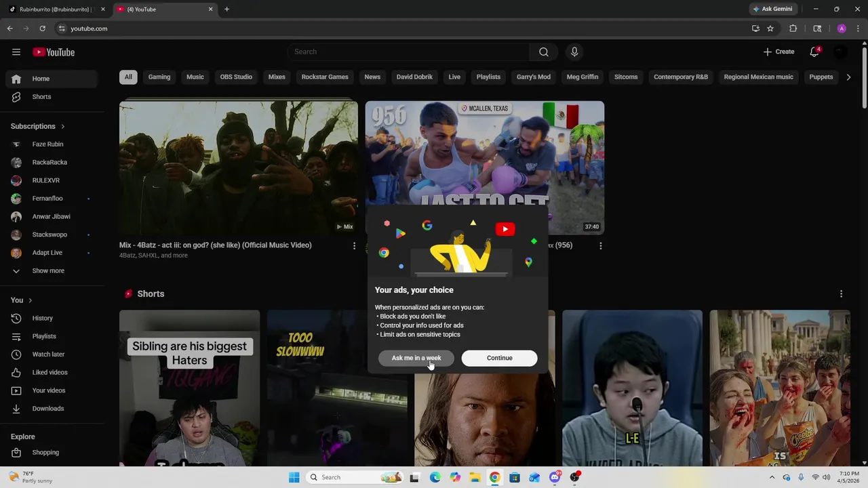This screenshot has height=488, width=868.
Task: Click Ask me in a week
Action: (416, 358)
